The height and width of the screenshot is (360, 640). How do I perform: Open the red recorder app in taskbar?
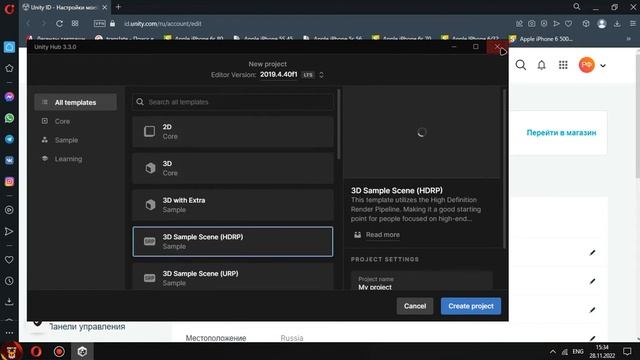[59, 351]
